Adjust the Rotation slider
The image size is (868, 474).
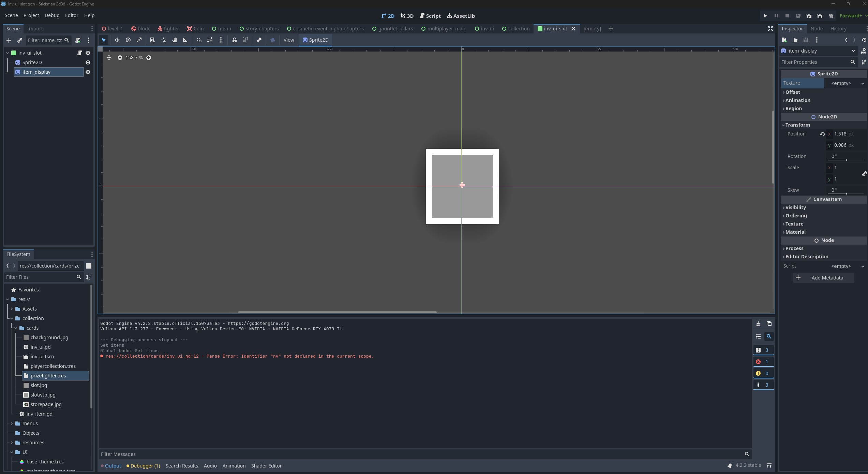pos(846,160)
